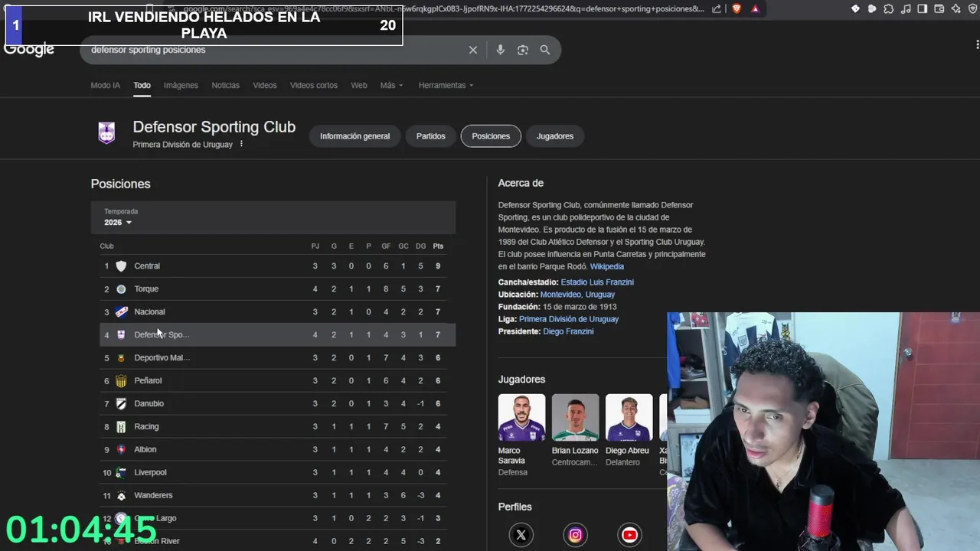Viewport: 980px width, 551px height.
Task: Open the Montevideo, Uruguay link
Action: click(577, 295)
